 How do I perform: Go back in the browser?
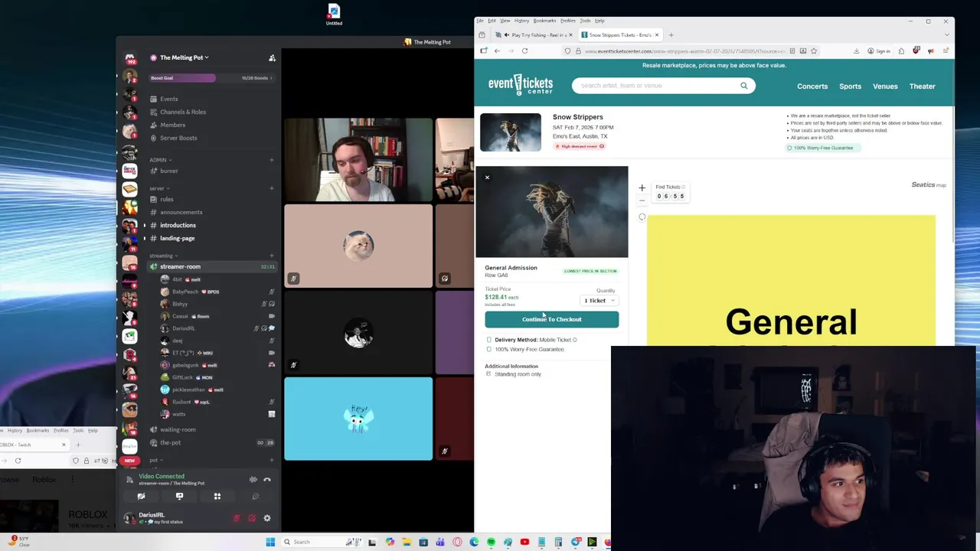[497, 51]
